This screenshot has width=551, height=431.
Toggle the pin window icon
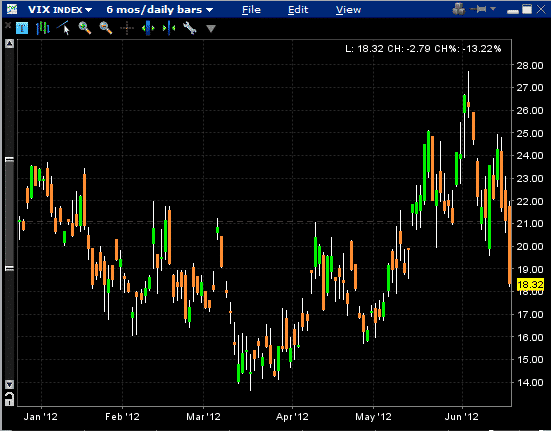coord(479,9)
